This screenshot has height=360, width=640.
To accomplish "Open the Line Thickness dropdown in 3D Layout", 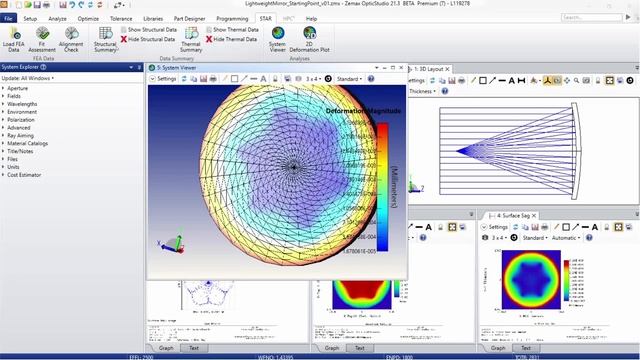I will pyautogui.click(x=422, y=91).
